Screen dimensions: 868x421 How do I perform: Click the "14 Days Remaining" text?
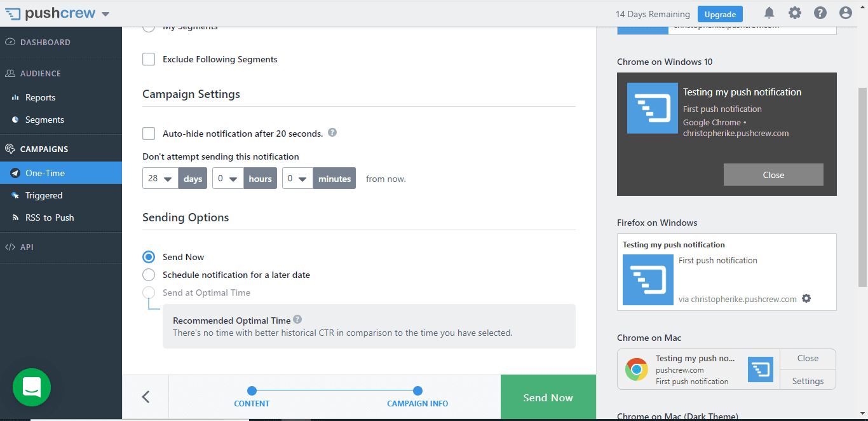(653, 14)
